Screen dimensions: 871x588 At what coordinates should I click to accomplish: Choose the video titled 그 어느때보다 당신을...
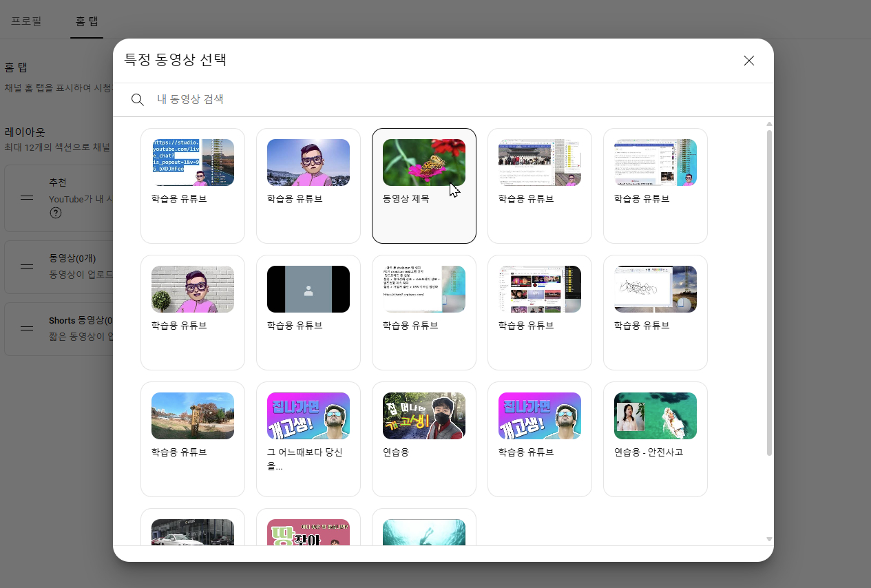pos(308,439)
